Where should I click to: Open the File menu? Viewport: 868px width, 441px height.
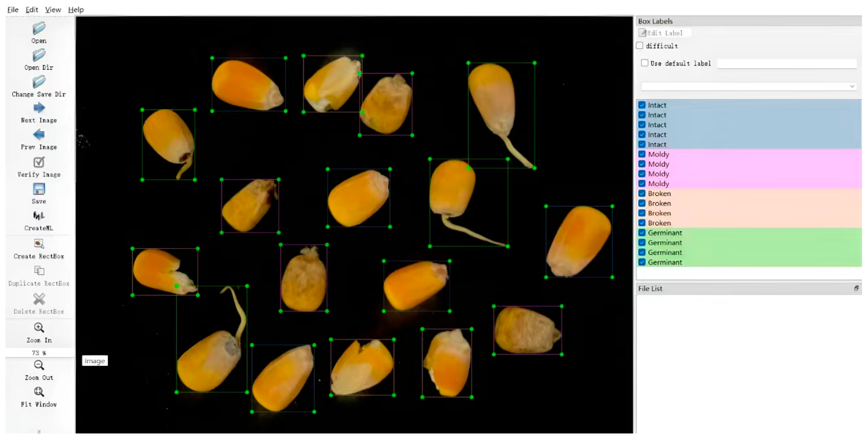tap(13, 10)
